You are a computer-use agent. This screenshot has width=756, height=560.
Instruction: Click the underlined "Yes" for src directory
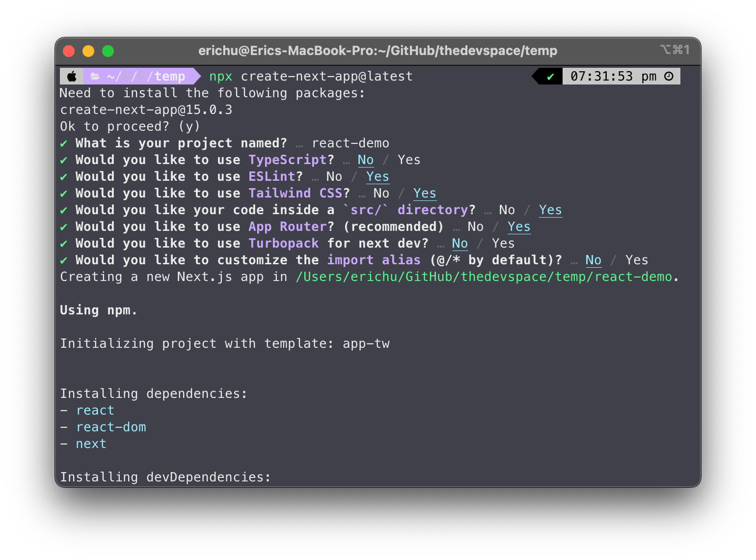point(550,210)
